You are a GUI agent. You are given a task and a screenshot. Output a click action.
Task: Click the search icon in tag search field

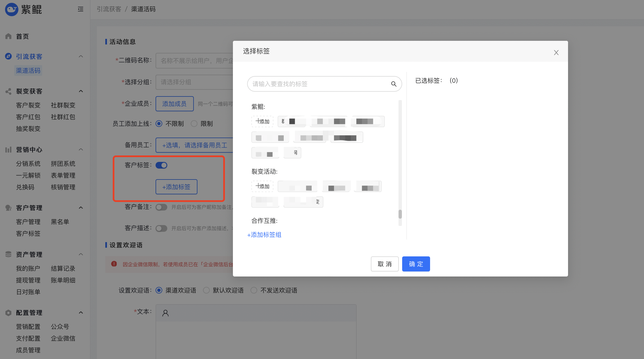(x=393, y=84)
